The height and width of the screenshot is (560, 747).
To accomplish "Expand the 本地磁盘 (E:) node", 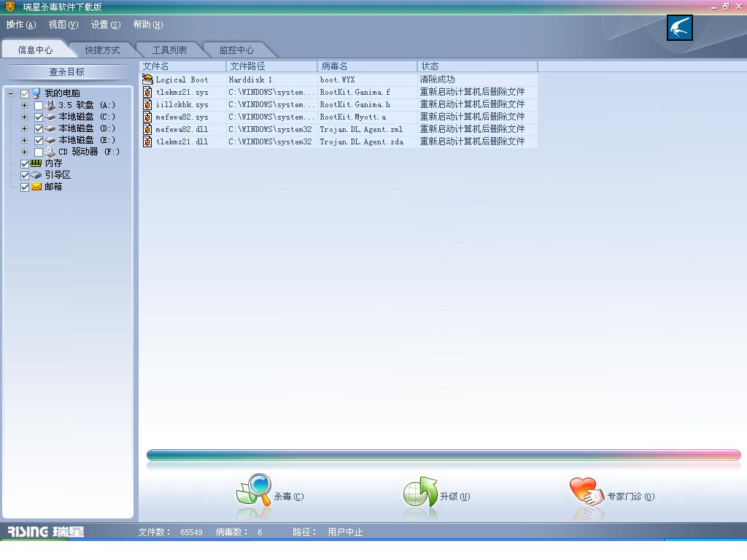I will click(x=24, y=140).
